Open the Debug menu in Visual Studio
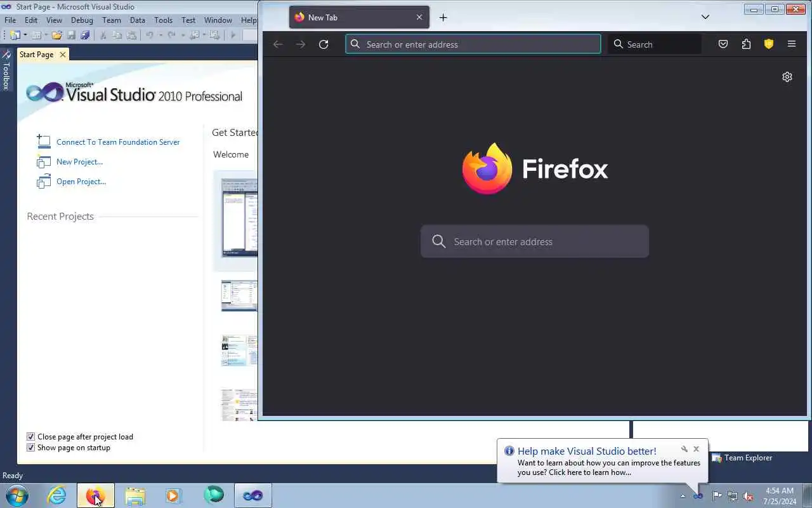812x508 pixels. click(82, 20)
